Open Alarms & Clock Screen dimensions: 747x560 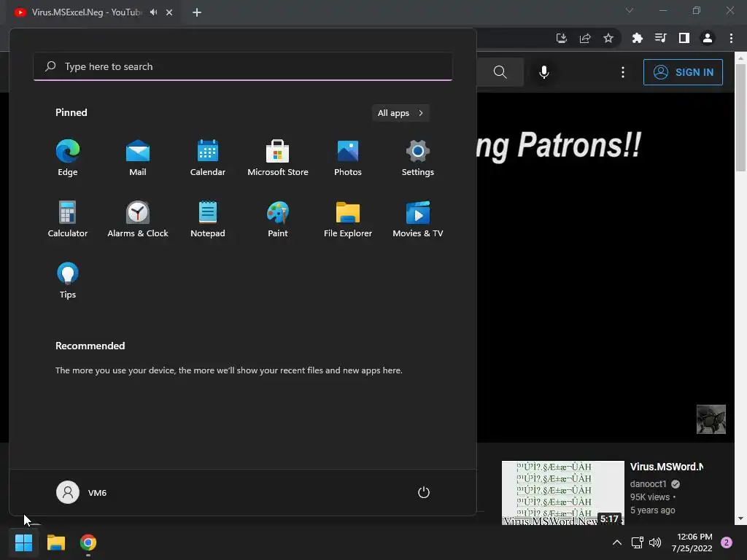[x=138, y=219]
